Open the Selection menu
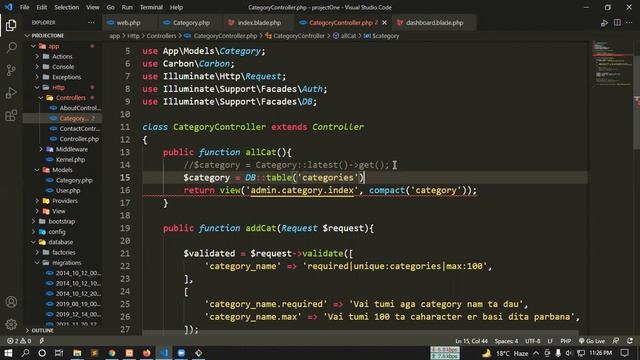The width and height of the screenshot is (640, 360). tap(67, 7)
